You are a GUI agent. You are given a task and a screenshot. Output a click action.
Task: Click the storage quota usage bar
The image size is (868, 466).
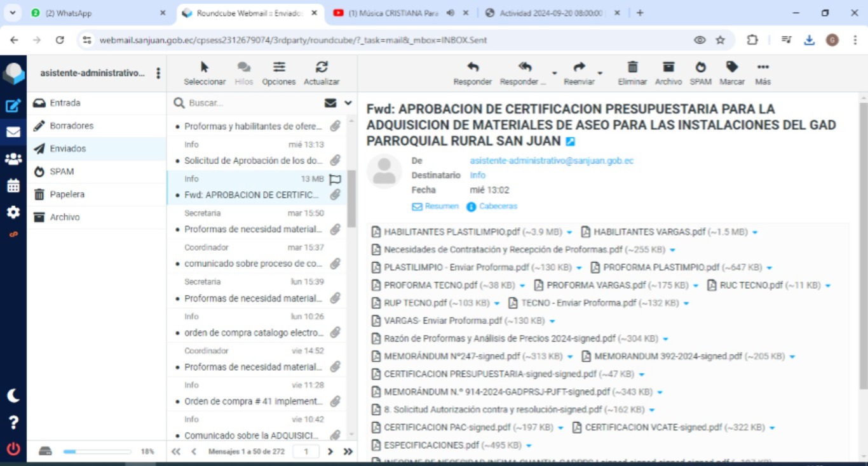pos(97,451)
